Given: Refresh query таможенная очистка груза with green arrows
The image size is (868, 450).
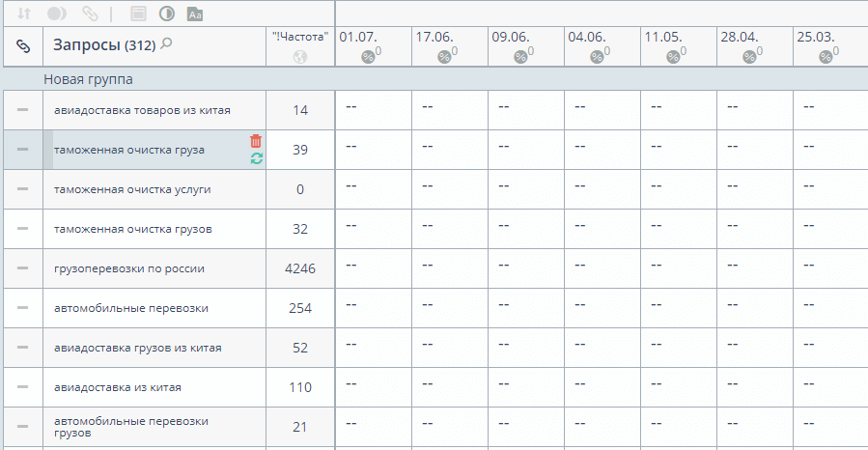Looking at the screenshot, I should coord(256,158).
